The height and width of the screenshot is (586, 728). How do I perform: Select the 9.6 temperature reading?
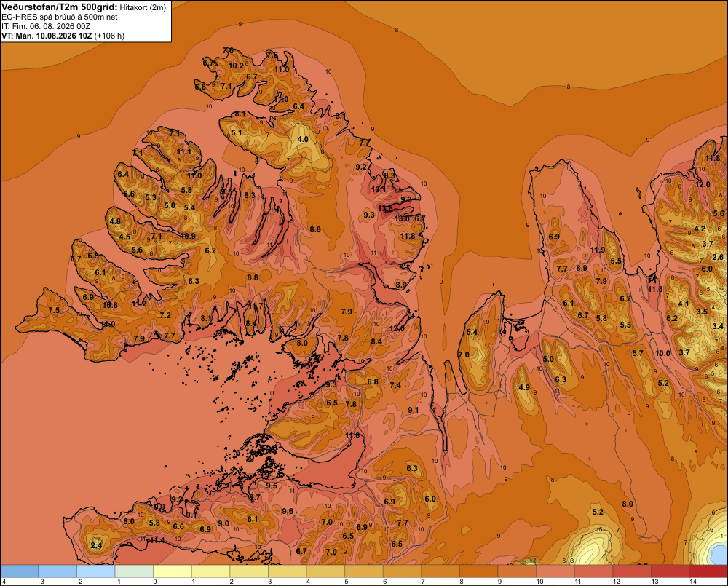point(288,511)
